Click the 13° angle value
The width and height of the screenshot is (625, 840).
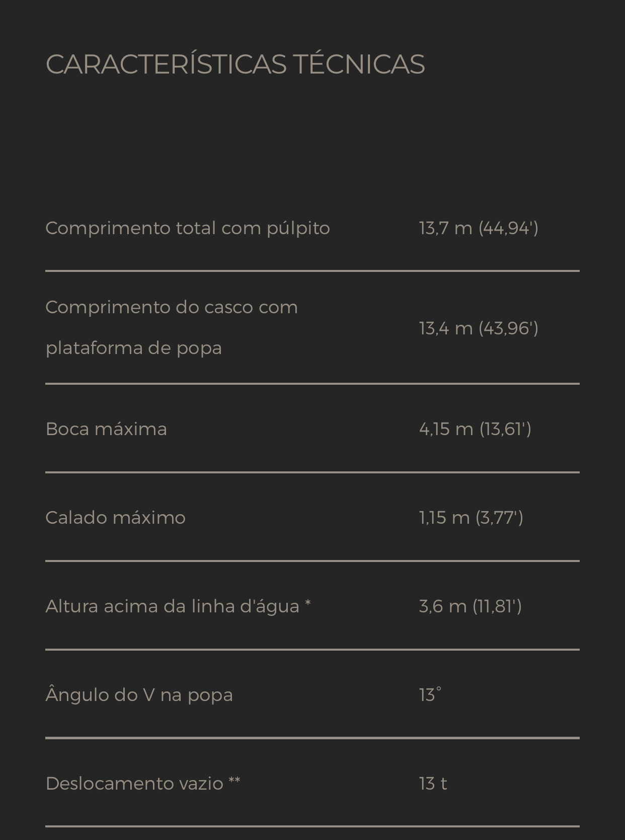point(430,695)
